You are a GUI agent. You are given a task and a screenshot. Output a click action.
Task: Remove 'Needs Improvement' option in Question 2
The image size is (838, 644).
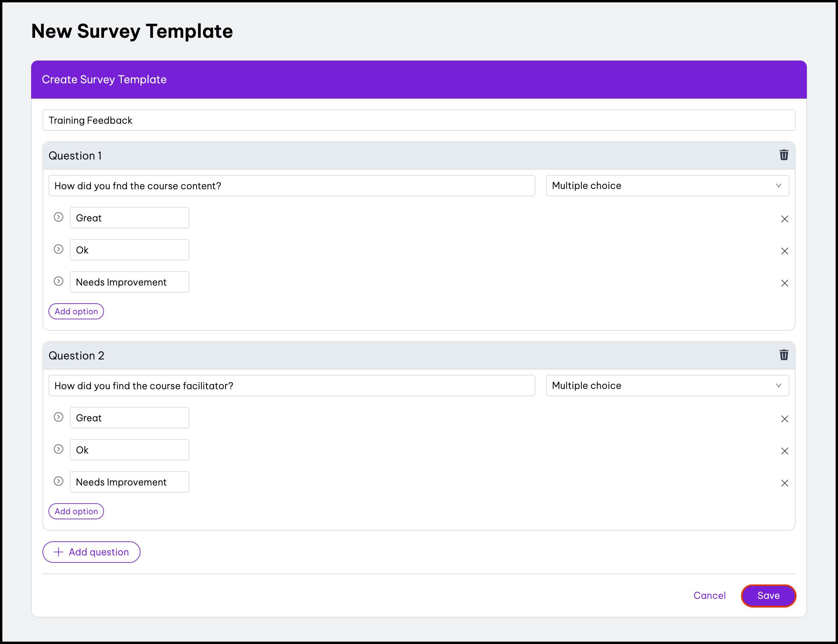point(784,483)
